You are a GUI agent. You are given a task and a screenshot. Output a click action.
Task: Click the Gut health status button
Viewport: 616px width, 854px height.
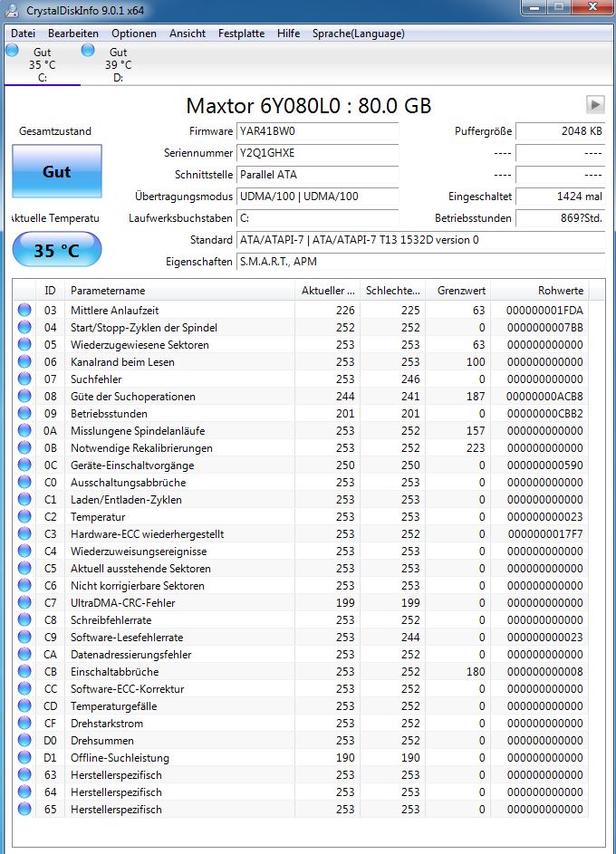pos(56,172)
